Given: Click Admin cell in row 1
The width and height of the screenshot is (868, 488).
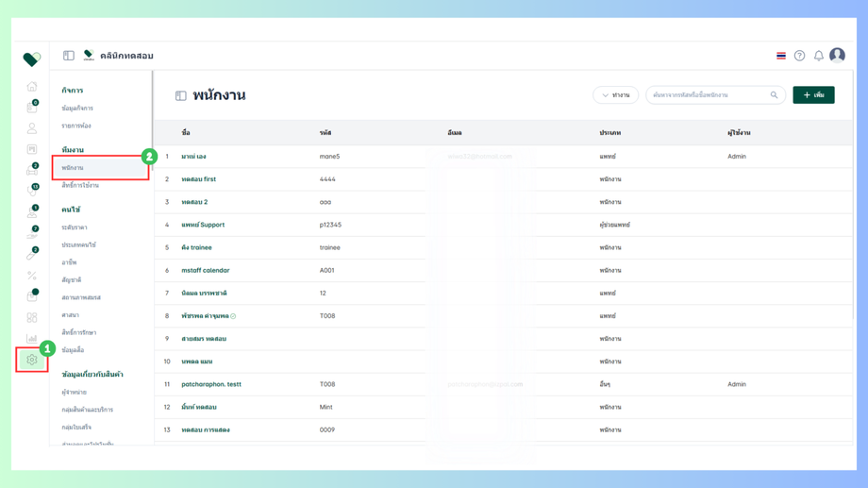Looking at the screenshot, I should (x=736, y=156).
